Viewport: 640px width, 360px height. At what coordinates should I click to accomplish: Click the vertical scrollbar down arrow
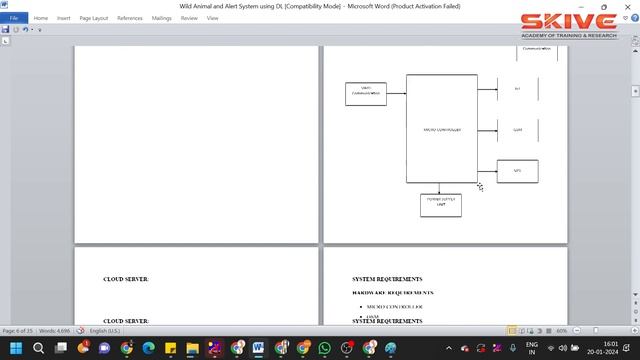click(635, 294)
